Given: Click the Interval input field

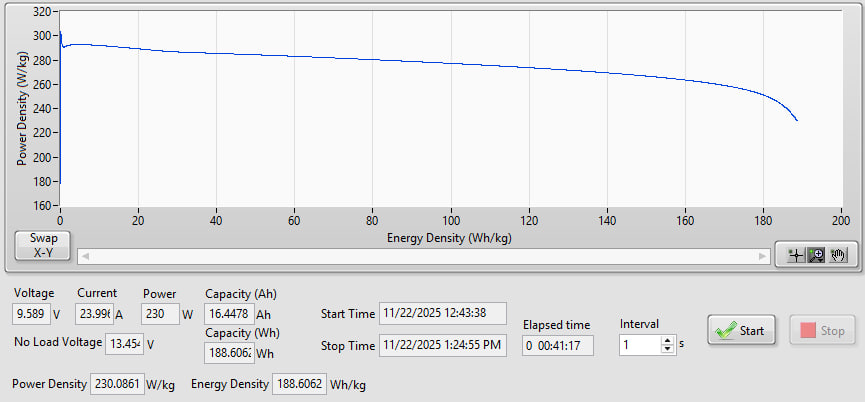Looking at the screenshot, I should point(638,345).
